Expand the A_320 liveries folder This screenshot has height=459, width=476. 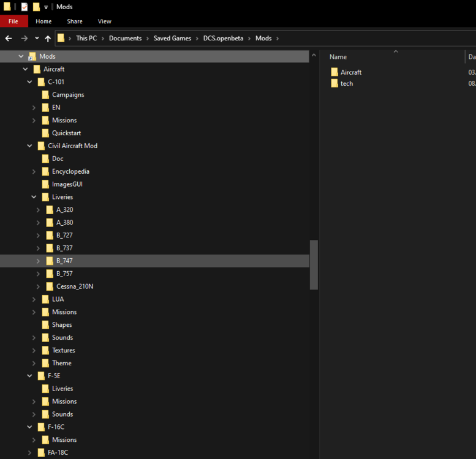pos(38,210)
